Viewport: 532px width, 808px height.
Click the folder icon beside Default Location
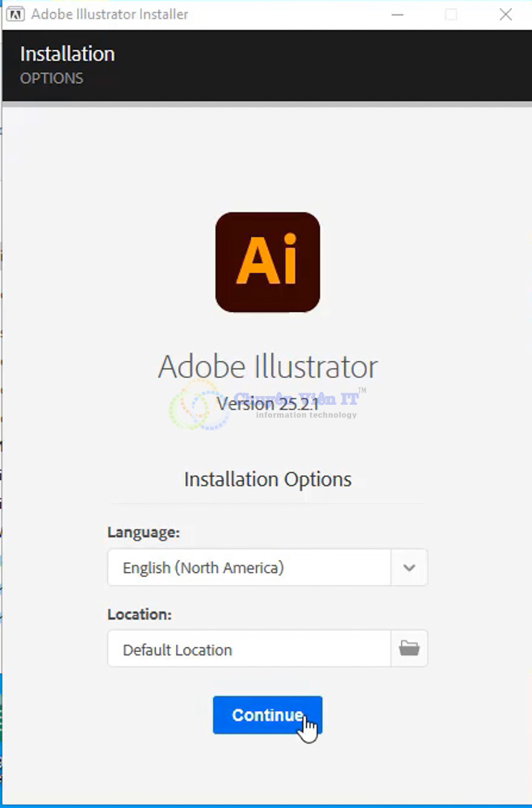pyautogui.click(x=408, y=649)
